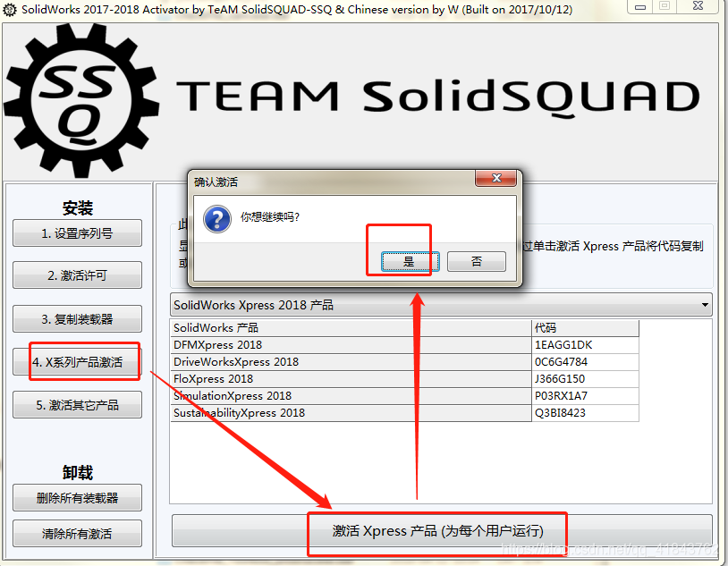The width and height of the screenshot is (728, 566).
Task: Close the 确认激活 dialog with X
Action: [x=495, y=178]
